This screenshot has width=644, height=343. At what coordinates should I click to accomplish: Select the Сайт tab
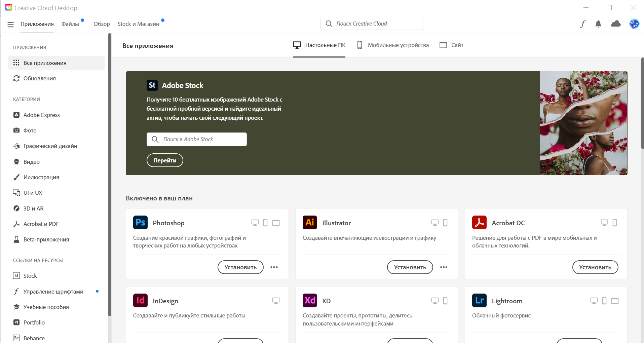click(451, 45)
